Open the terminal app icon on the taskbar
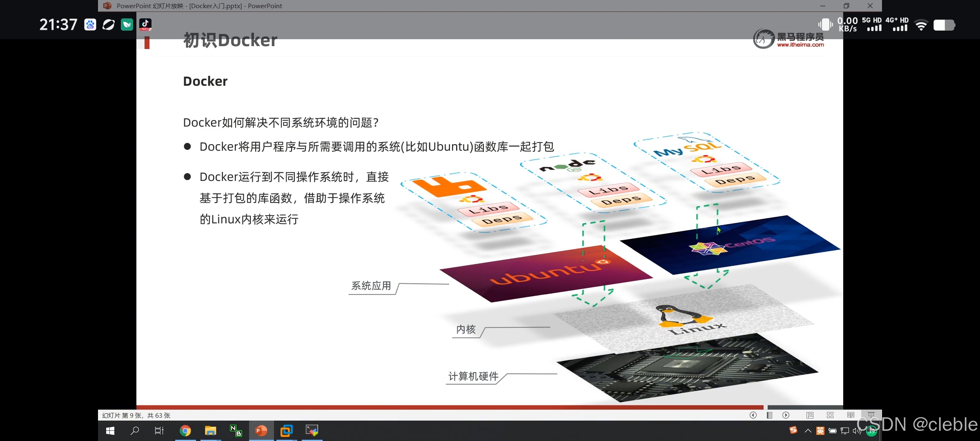Screen dimensions: 980x441 click(x=312, y=431)
